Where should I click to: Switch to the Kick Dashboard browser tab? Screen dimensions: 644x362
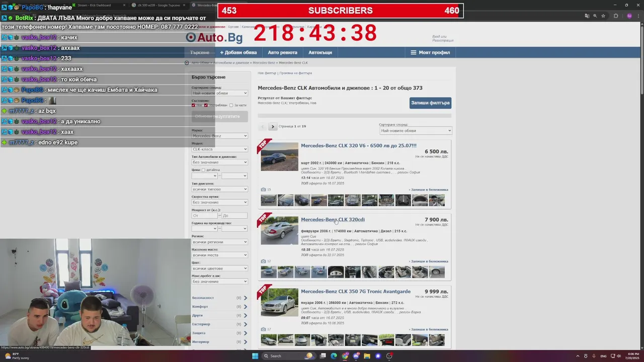click(x=98, y=5)
